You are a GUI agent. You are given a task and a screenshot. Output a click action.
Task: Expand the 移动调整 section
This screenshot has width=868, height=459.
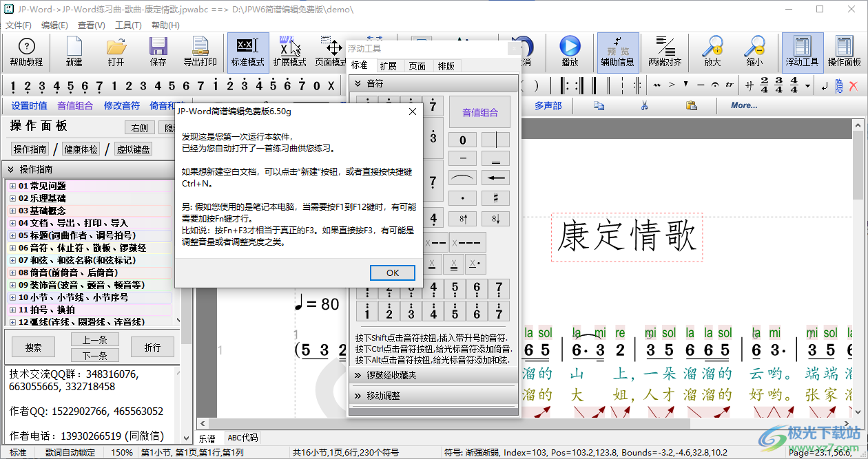433,396
